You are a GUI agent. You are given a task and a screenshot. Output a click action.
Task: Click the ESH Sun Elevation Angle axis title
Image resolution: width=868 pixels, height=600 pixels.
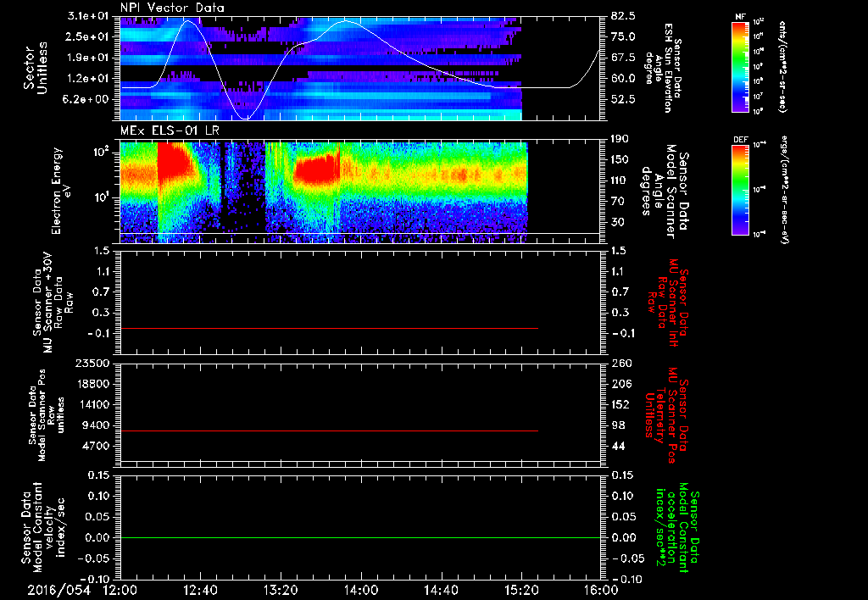tap(662, 68)
